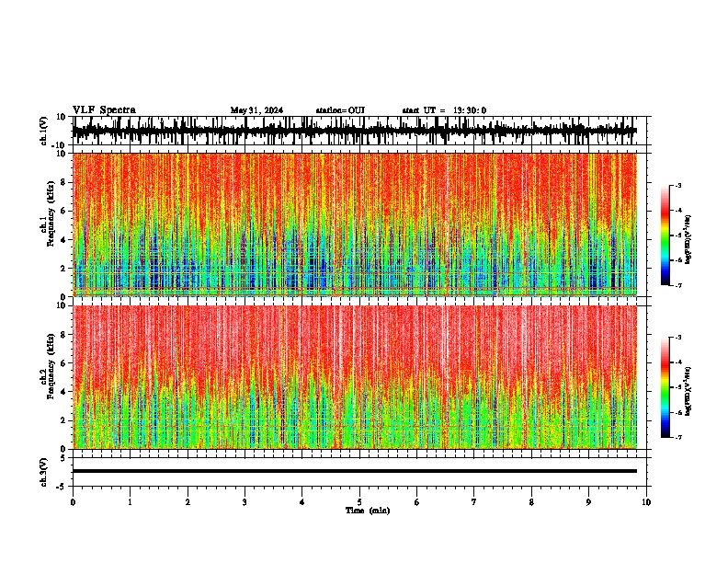Click the "7" tick on the time axis
This screenshot has height=563, width=728.
click(x=474, y=502)
